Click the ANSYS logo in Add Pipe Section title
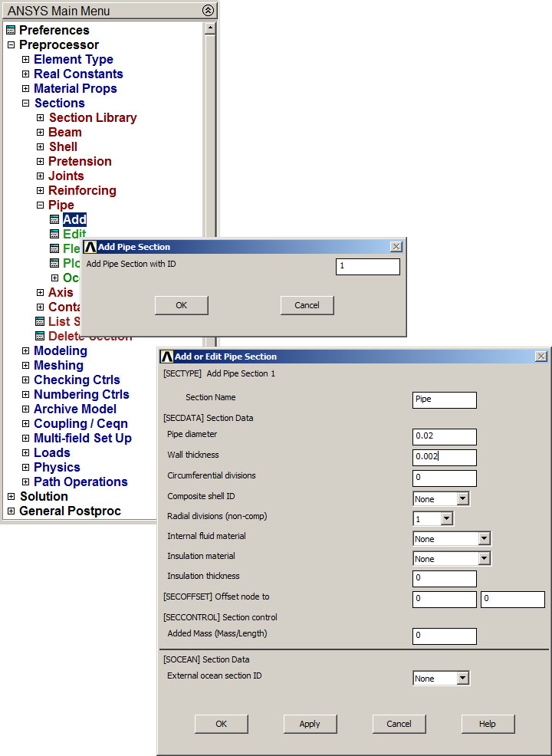Screen dimensions: 552x756 [90, 247]
